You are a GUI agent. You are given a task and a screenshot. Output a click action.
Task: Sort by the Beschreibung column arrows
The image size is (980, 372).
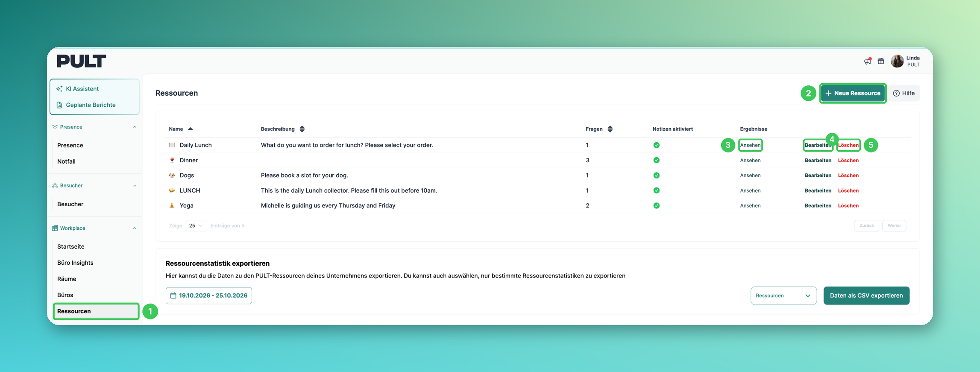tap(302, 129)
